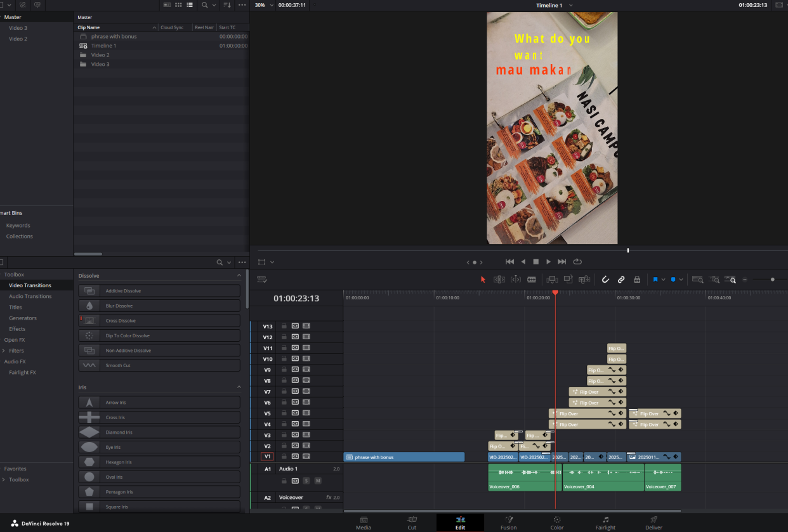Select the Selection Mode arrow tool
The width and height of the screenshot is (788, 532).
point(483,279)
